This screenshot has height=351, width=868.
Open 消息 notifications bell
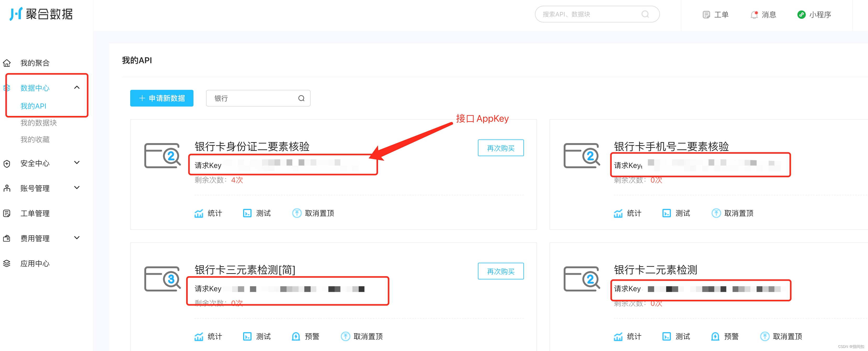coord(763,14)
